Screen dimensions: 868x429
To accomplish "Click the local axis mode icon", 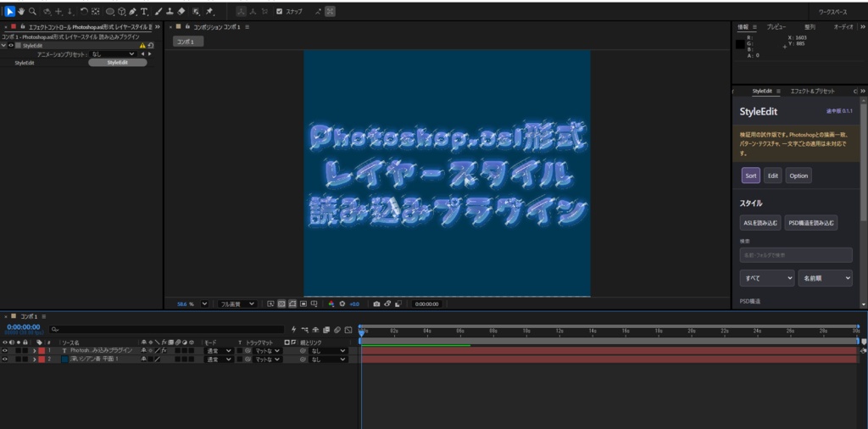I will tap(241, 11).
